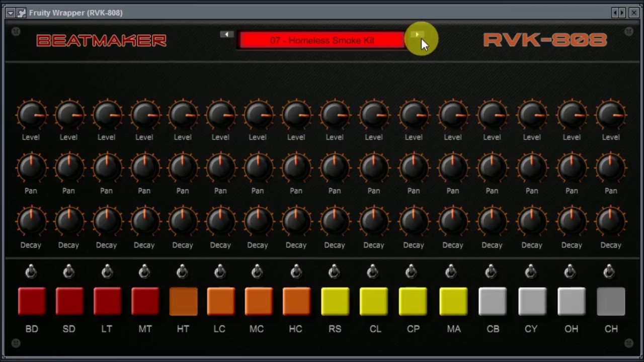Click the Pan knob in the MA column
Screen dimensions: 644x362
[x=453, y=168]
